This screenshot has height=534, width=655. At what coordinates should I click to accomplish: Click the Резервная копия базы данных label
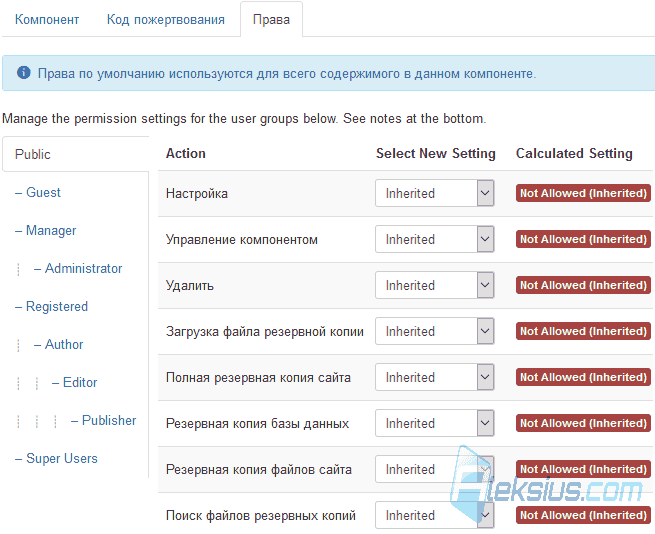click(x=257, y=423)
